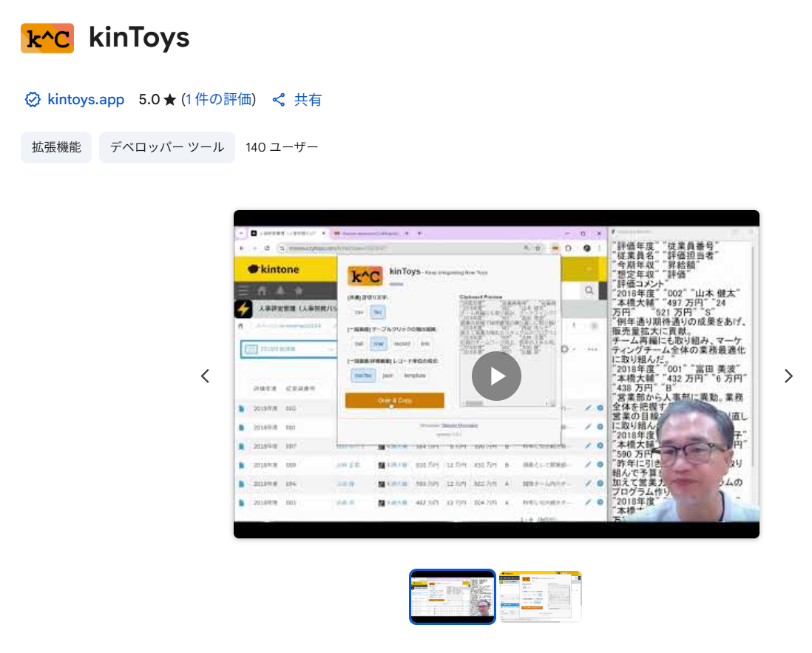Click the star rating icon beside 5.0
The height and width of the screenshot is (653, 812).
(x=170, y=100)
